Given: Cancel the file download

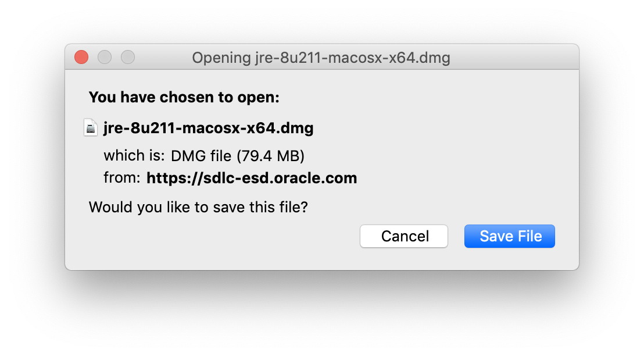Looking at the screenshot, I should click(404, 236).
